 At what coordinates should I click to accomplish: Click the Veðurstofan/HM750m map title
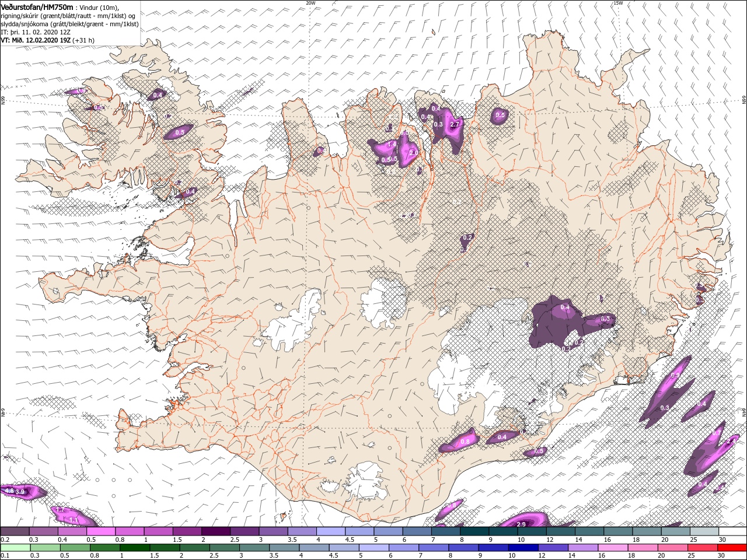click(37, 7)
